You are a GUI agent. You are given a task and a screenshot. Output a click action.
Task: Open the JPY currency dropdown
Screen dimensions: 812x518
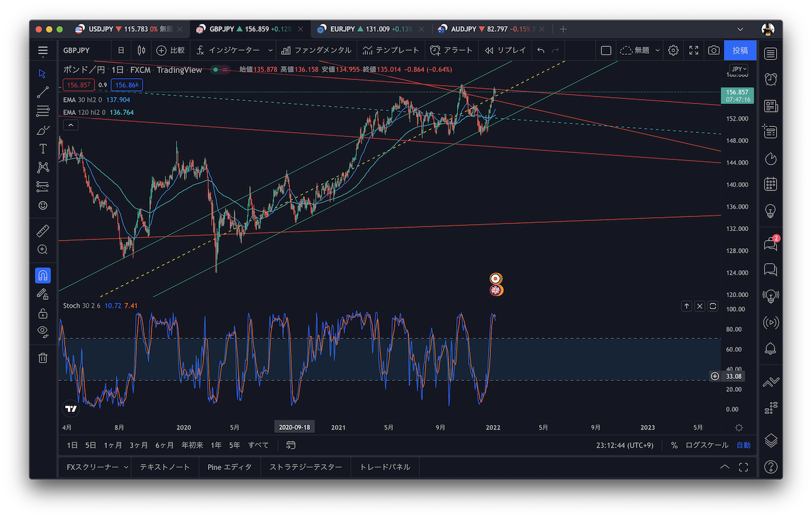tap(739, 69)
